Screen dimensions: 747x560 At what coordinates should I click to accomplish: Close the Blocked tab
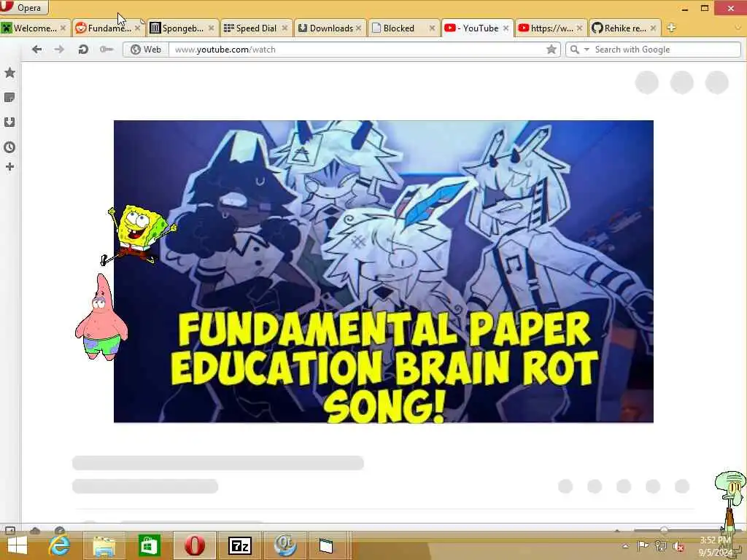click(x=432, y=28)
